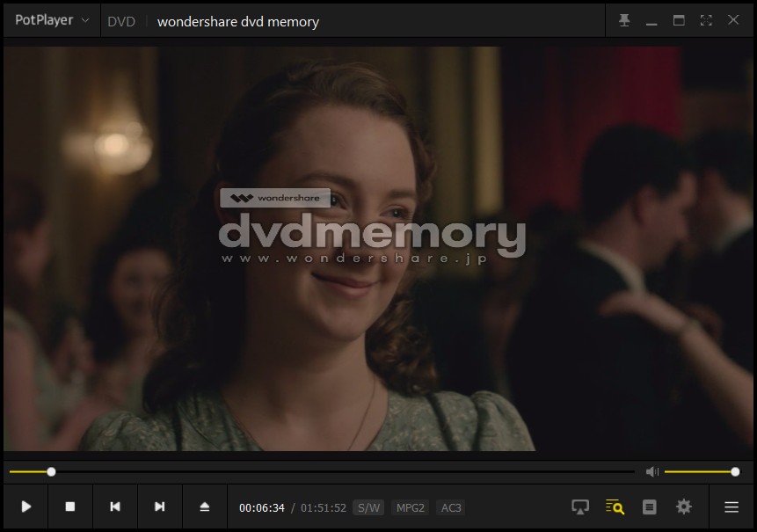Click the eject/open file icon
The height and width of the screenshot is (532, 757).
tap(205, 506)
